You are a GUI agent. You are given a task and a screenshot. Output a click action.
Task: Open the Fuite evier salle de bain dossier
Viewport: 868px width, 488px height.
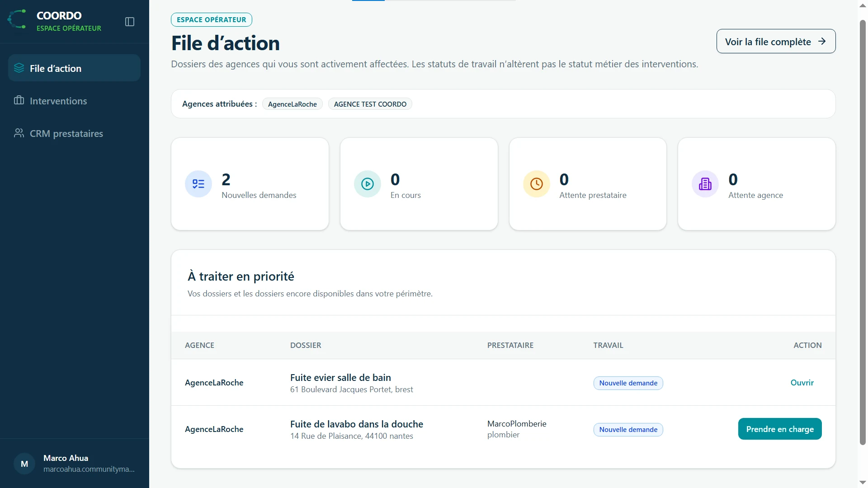pos(802,382)
